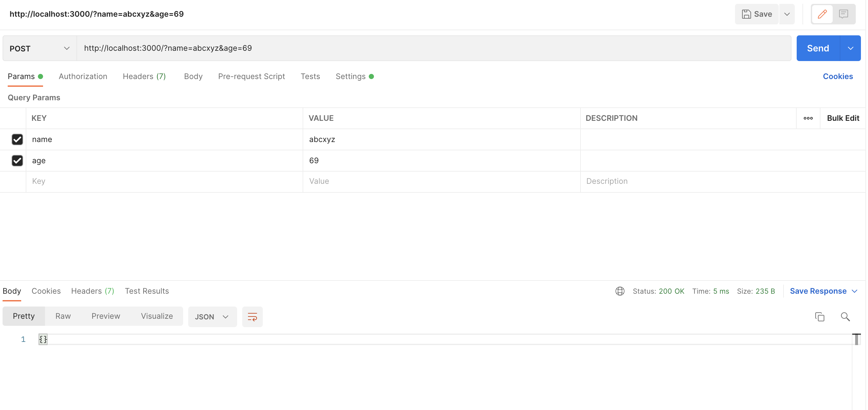The image size is (868, 410).
Task: Select the response Headers (7) tab
Action: point(93,291)
